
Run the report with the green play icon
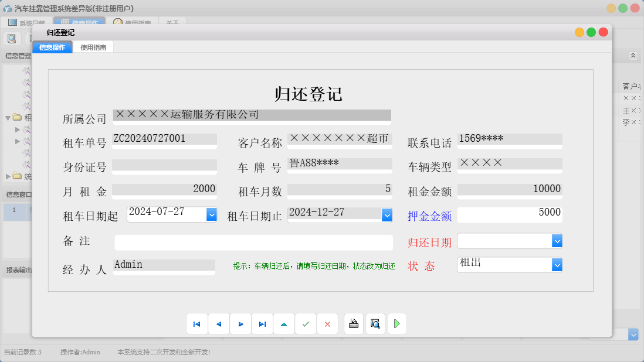point(397,323)
